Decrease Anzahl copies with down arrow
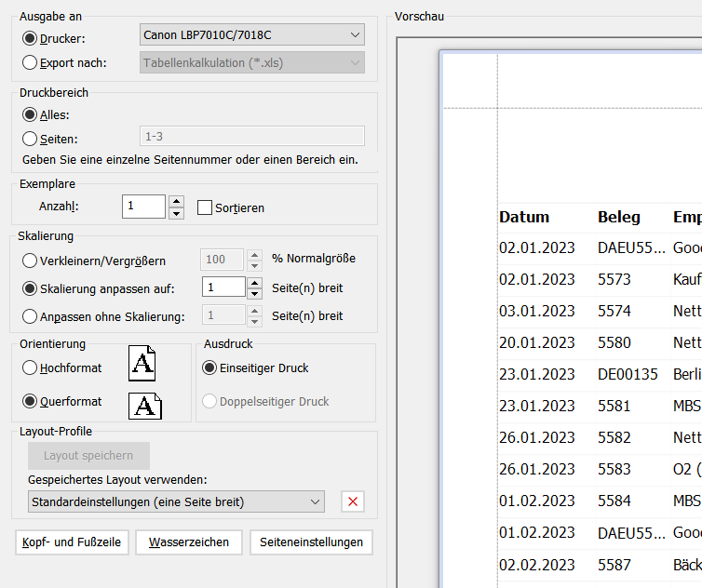Viewport: 702px width, 588px height. (176, 213)
